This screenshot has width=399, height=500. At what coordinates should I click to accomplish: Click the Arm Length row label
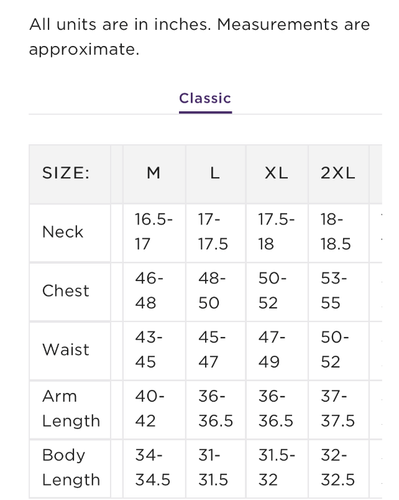70,409
